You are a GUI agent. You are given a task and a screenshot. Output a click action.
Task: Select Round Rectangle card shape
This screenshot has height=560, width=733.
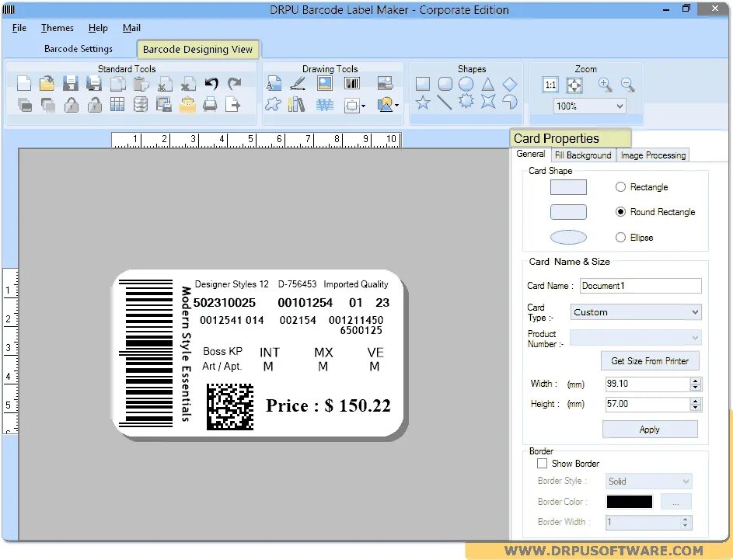pyautogui.click(x=620, y=211)
